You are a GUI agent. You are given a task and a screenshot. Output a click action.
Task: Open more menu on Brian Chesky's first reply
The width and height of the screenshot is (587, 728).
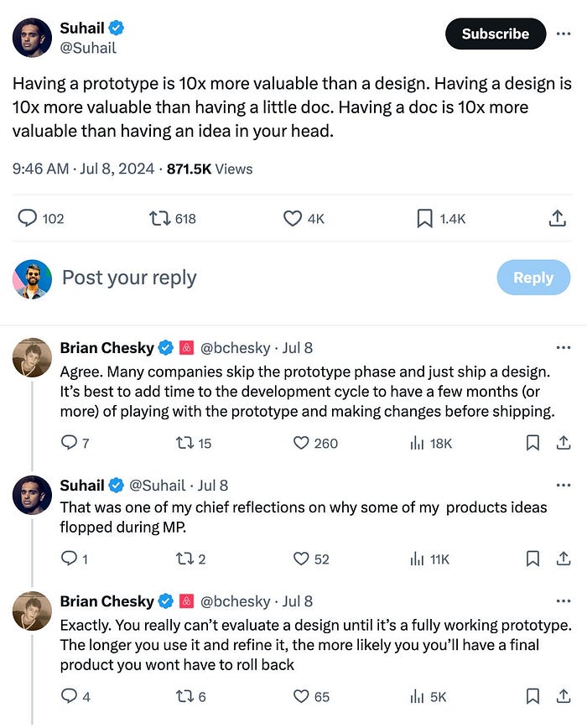tap(563, 347)
